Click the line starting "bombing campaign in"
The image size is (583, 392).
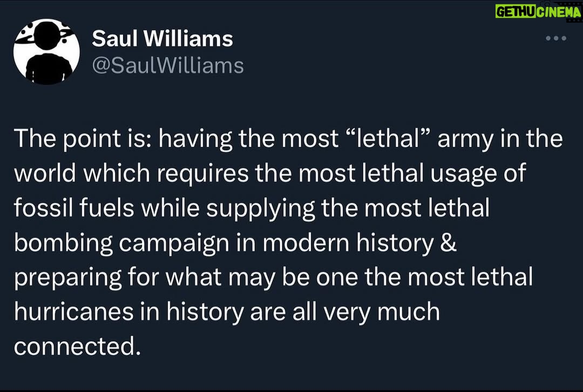coord(235,243)
